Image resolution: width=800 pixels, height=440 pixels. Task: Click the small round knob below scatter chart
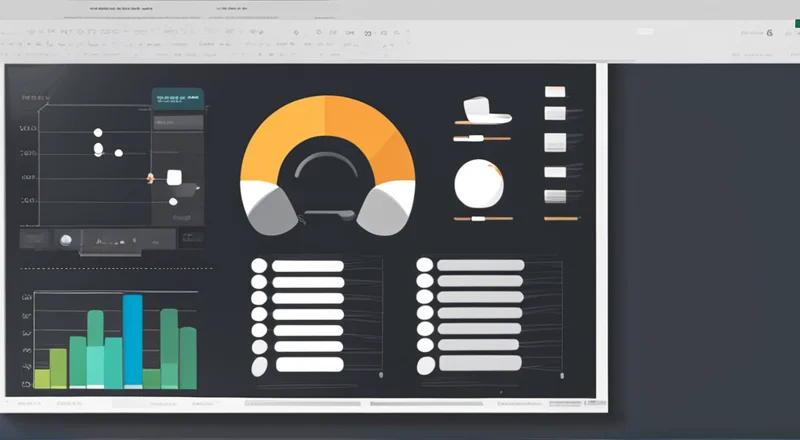(x=66, y=240)
